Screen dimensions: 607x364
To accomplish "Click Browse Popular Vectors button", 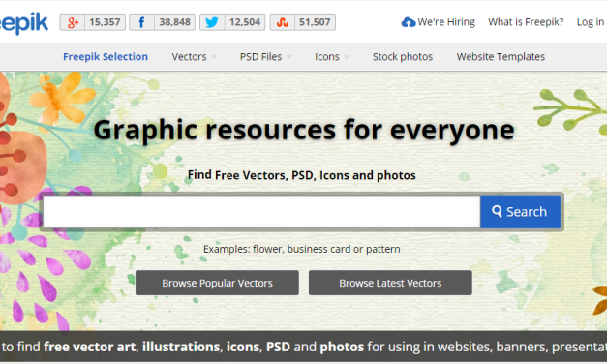I will coord(217,283).
